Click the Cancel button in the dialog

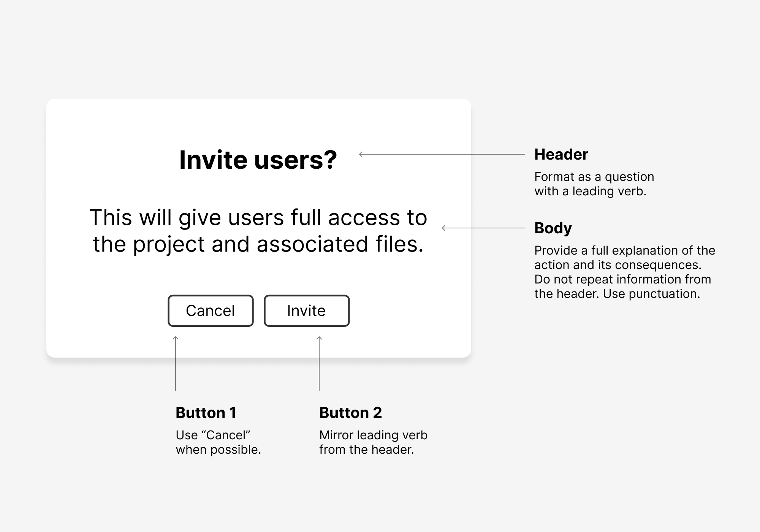[x=211, y=311]
